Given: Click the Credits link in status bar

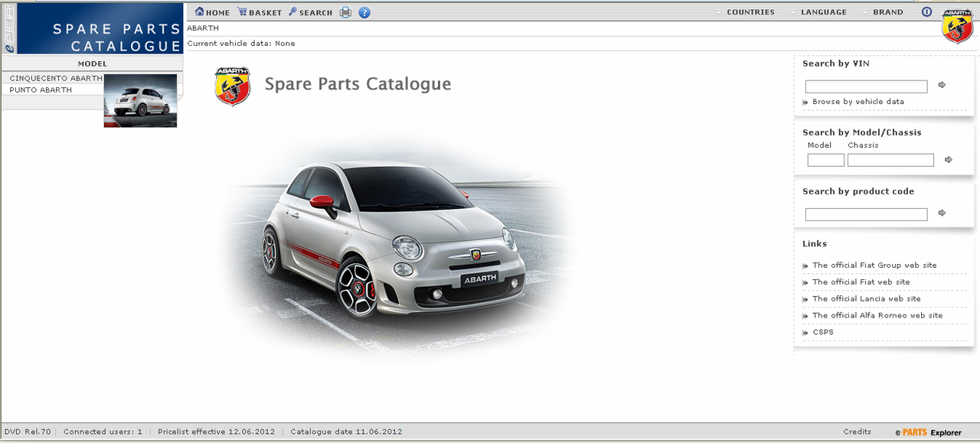Looking at the screenshot, I should [x=857, y=432].
